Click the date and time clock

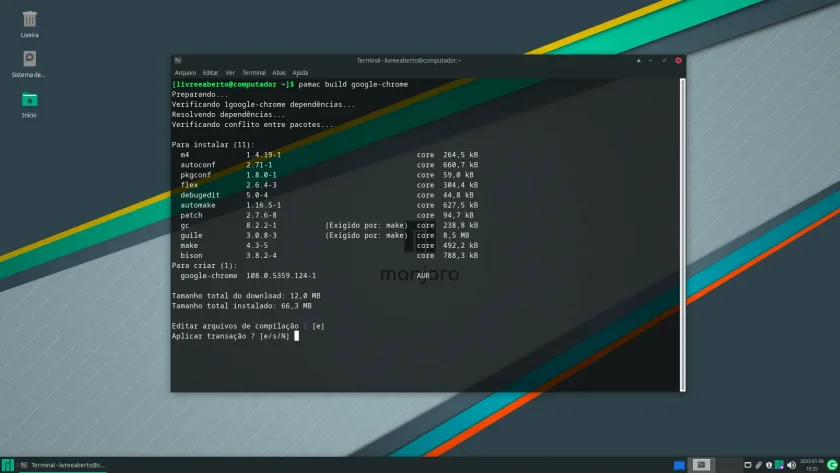point(812,465)
